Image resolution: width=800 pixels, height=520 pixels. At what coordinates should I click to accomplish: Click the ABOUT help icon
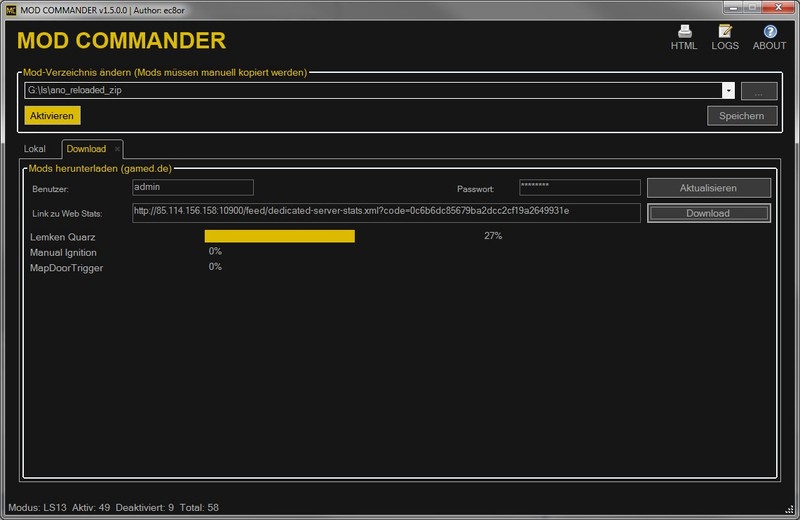click(x=769, y=30)
